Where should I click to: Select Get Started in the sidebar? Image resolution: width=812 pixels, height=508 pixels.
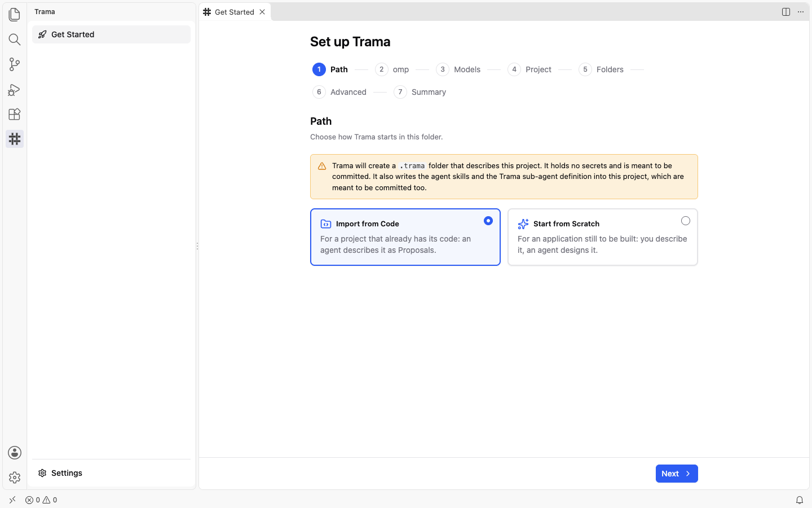tap(111, 34)
